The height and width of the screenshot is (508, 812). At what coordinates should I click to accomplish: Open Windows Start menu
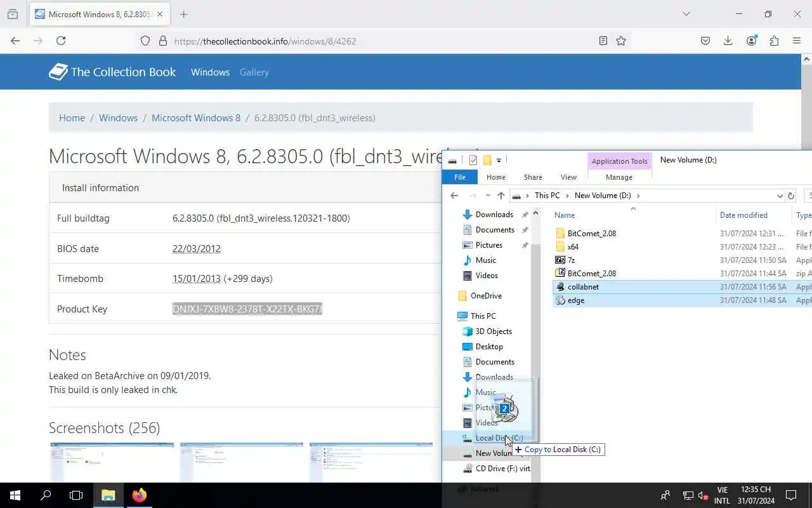15,495
